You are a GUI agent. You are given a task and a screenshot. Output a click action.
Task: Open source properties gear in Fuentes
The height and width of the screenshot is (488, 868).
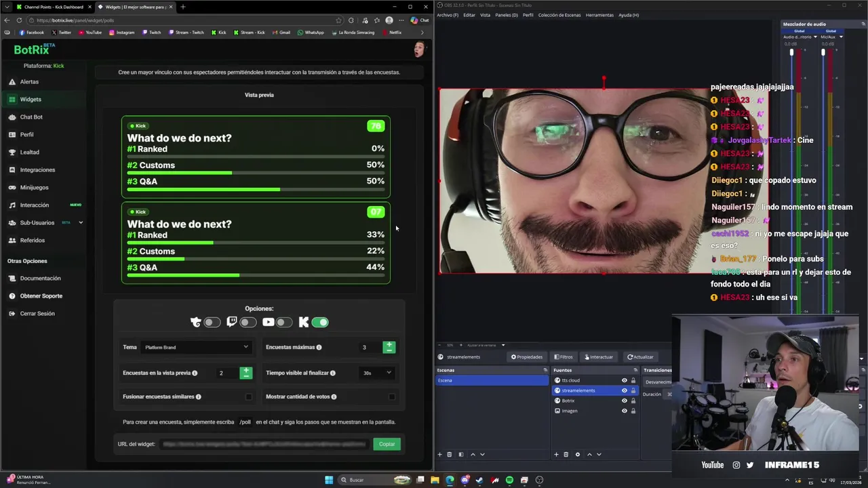[578, 455]
